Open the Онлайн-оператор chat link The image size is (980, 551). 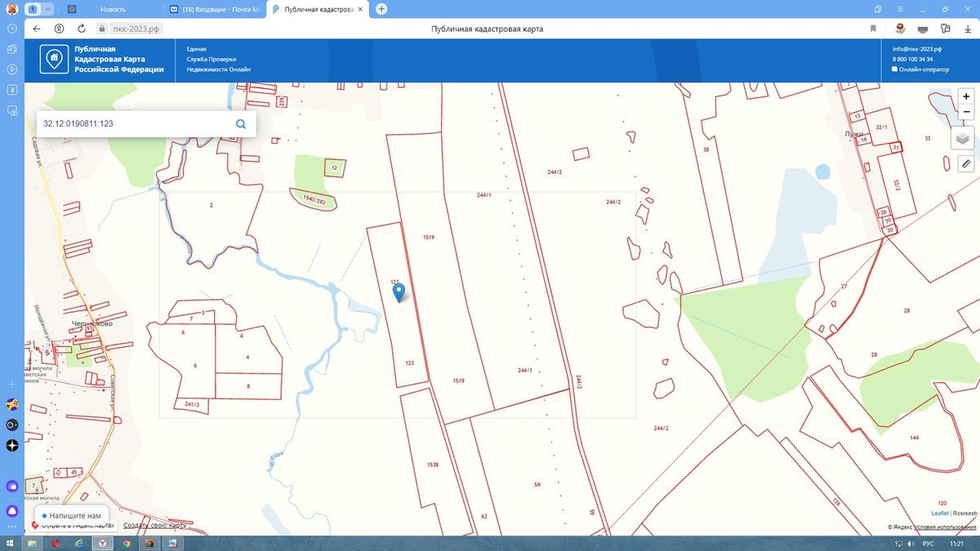click(920, 69)
